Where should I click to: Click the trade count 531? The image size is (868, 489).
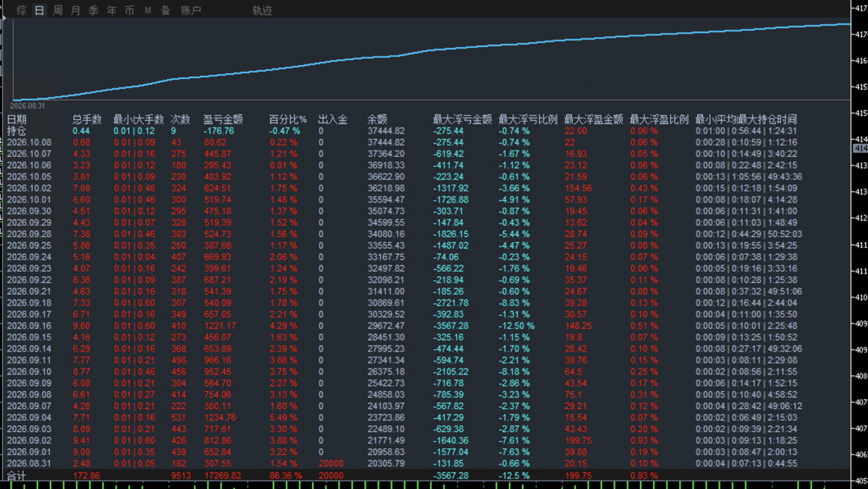(x=178, y=417)
